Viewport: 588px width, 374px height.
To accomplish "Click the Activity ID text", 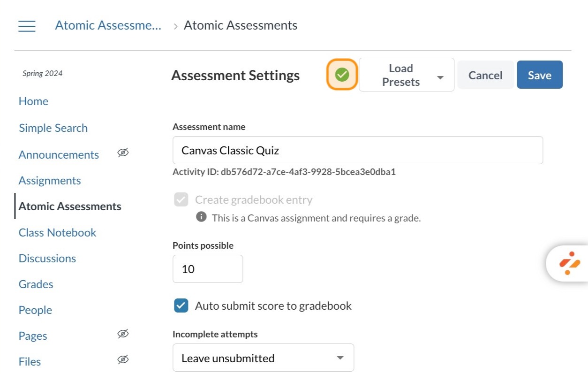I will (x=284, y=172).
